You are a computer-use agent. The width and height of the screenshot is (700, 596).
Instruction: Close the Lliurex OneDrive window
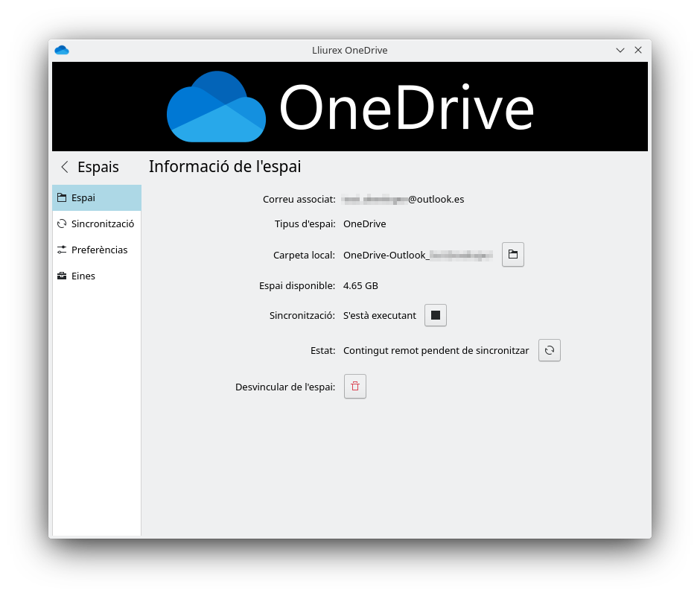638,50
